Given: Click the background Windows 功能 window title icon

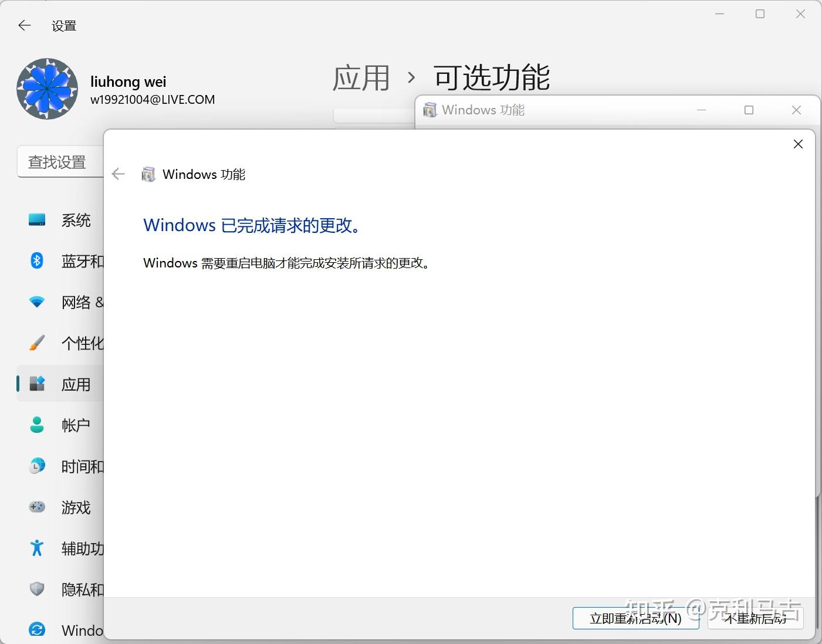Looking at the screenshot, I should [x=430, y=110].
